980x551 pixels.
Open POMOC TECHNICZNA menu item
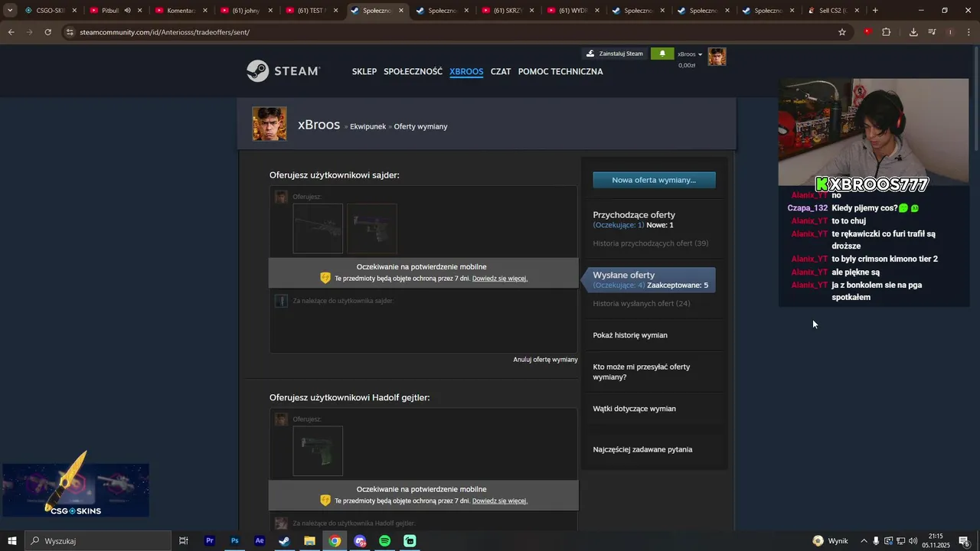tap(560, 71)
